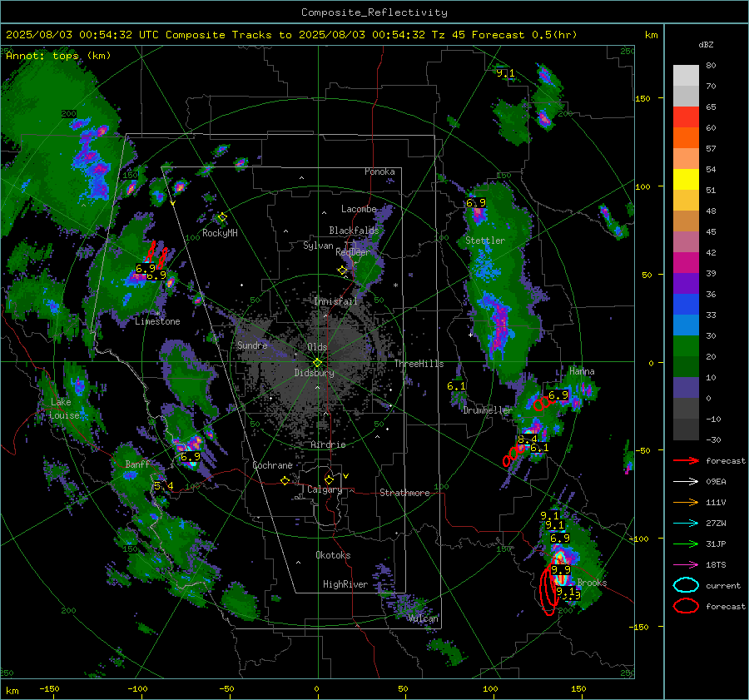Click the HighRiver label

[x=345, y=584]
